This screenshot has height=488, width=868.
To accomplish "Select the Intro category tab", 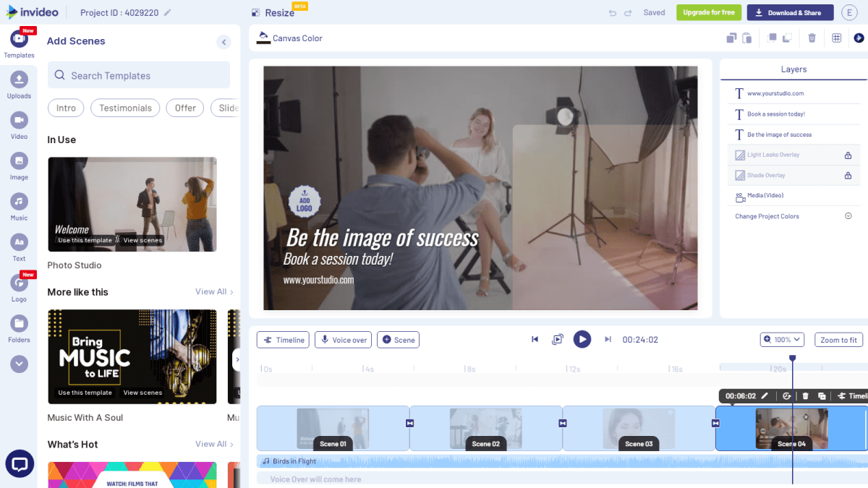I will click(66, 108).
